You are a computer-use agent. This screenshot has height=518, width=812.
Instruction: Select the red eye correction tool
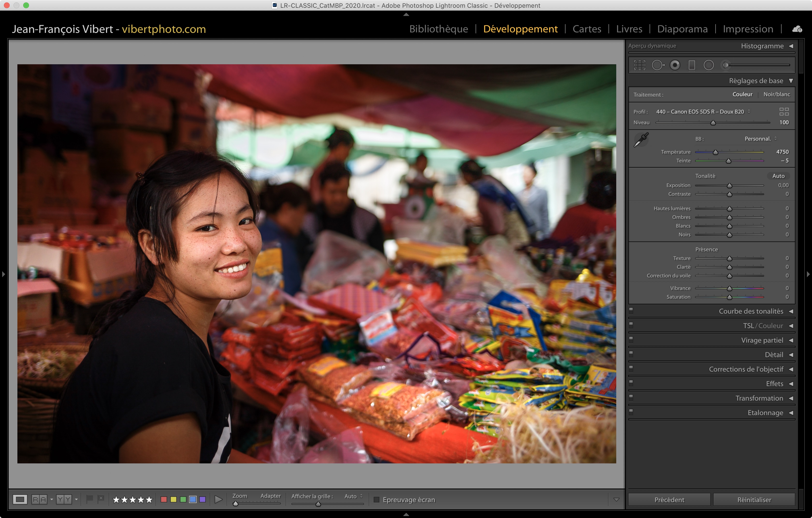(675, 65)
